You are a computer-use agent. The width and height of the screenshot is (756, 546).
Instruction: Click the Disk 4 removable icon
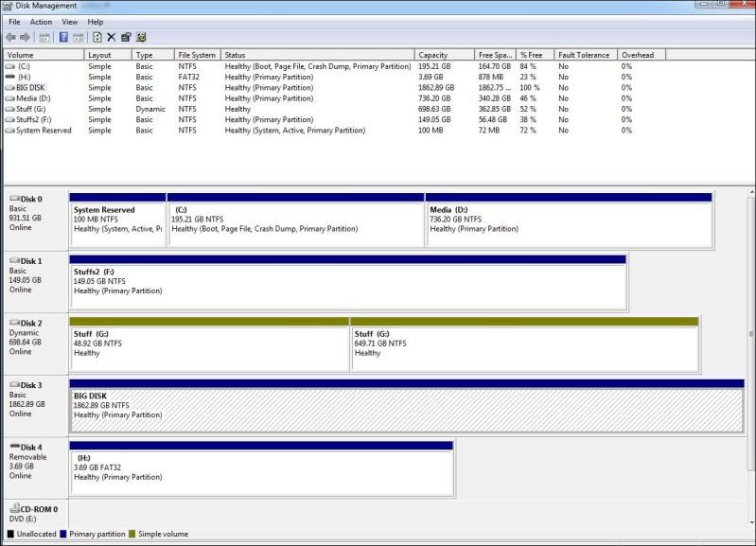click(x=14, y=446)
